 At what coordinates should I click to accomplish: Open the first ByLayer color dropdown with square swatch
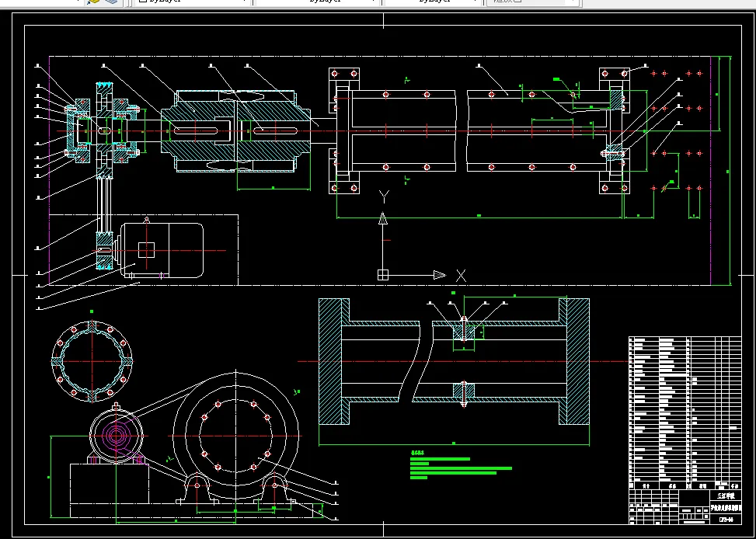pyautogui.click(x=193, y=2)
